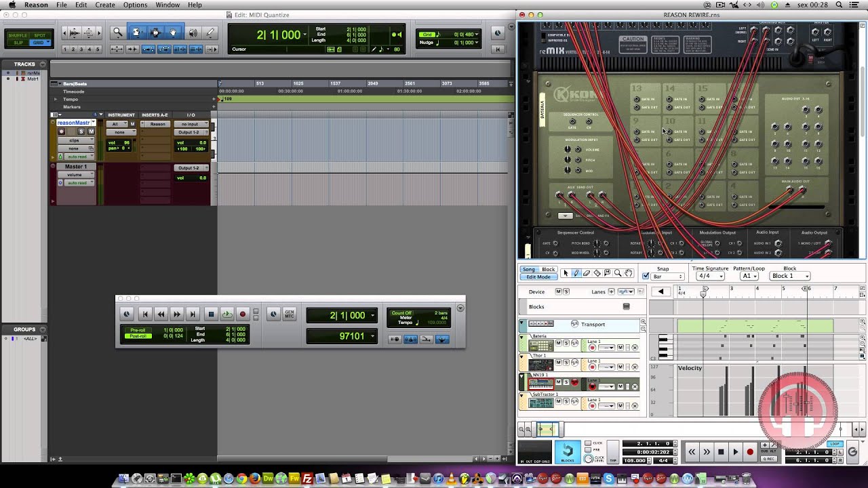The image size is (868, 488).
Task: Click the Reason insert button on reasonMastr
Action: click(x=157, y=124)
